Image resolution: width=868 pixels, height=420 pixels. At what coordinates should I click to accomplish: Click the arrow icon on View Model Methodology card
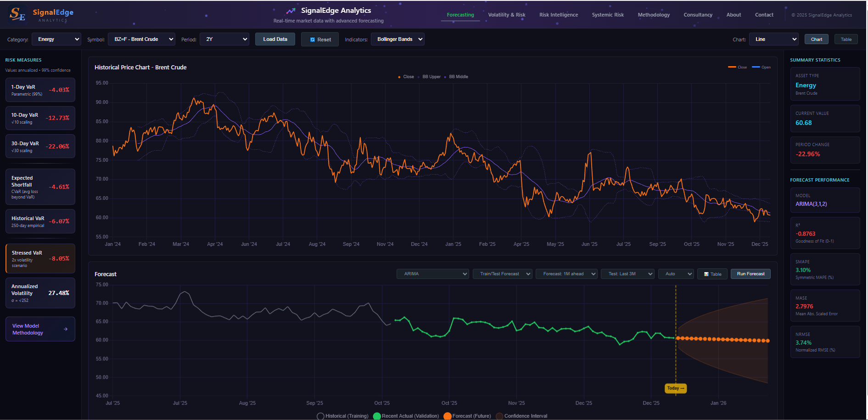(66, 329)
